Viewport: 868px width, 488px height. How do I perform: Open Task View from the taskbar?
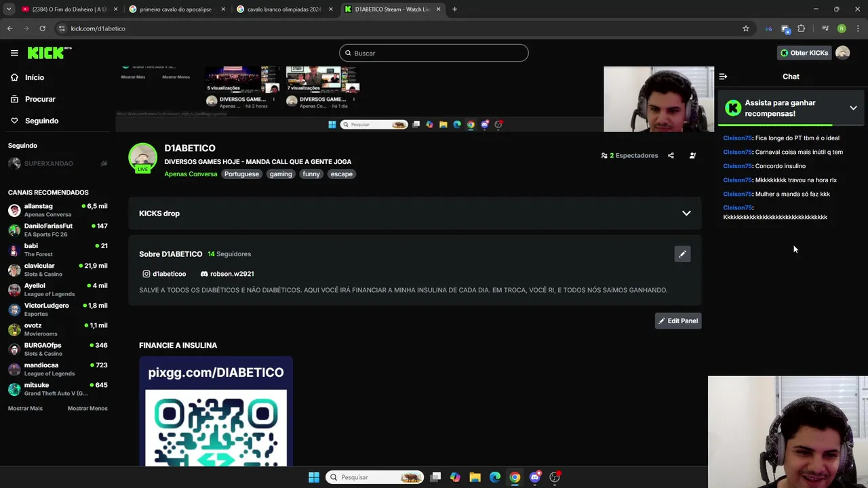[435, 477]
